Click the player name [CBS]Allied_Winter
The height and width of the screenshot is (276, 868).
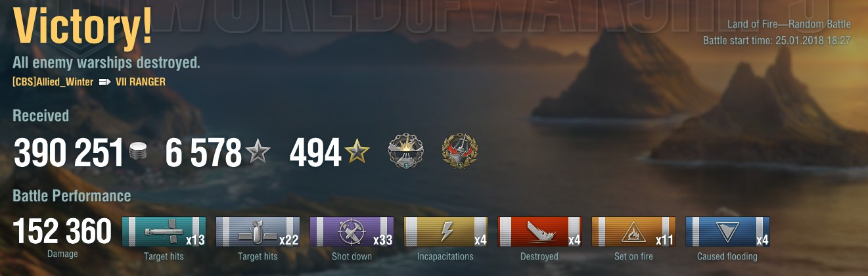pos(53,82)
